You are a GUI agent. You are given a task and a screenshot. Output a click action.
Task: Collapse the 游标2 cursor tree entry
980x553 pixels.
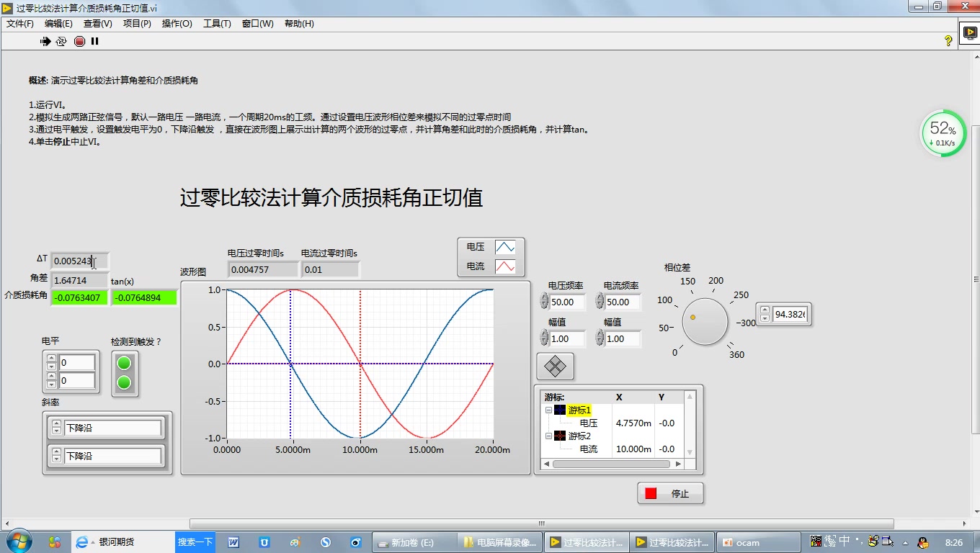(x=547, y=436)
